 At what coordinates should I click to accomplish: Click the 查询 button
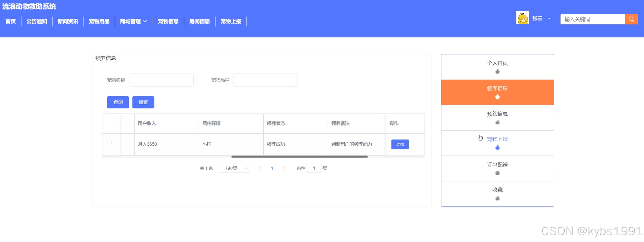118,102
